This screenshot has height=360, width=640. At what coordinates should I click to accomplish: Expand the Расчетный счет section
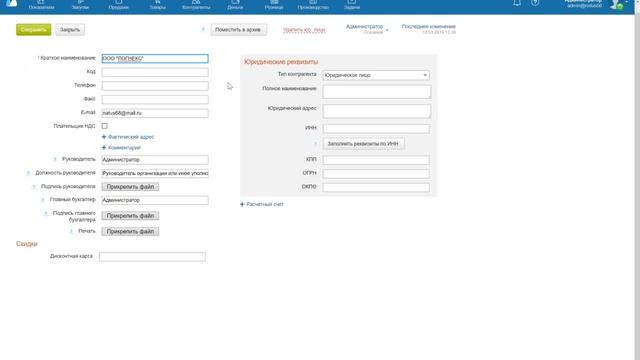click(x=262, y=204)
